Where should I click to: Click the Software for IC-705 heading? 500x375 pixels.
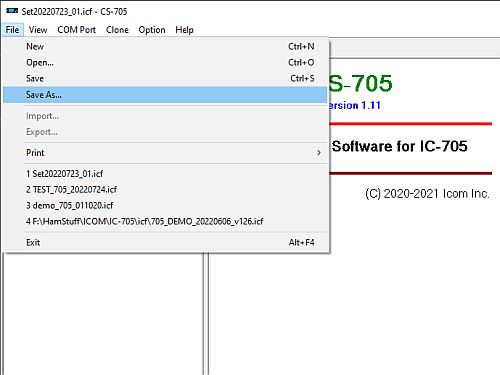[399, 146]
